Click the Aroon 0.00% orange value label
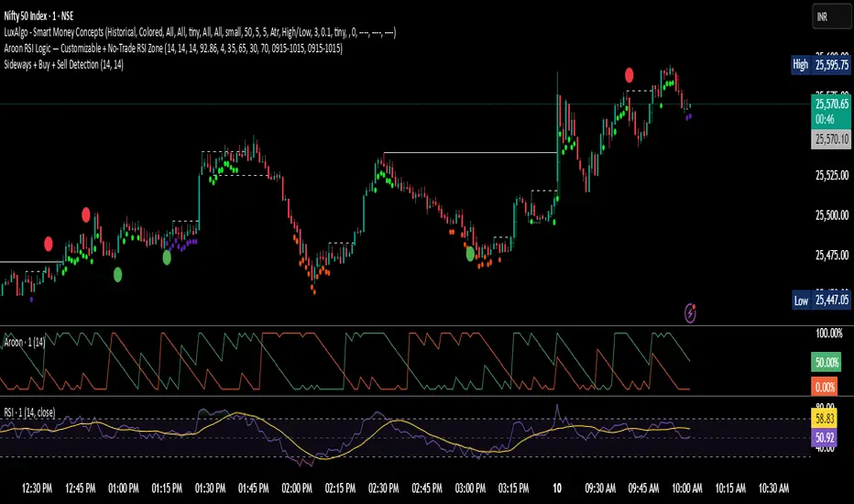 coord(825,388)
